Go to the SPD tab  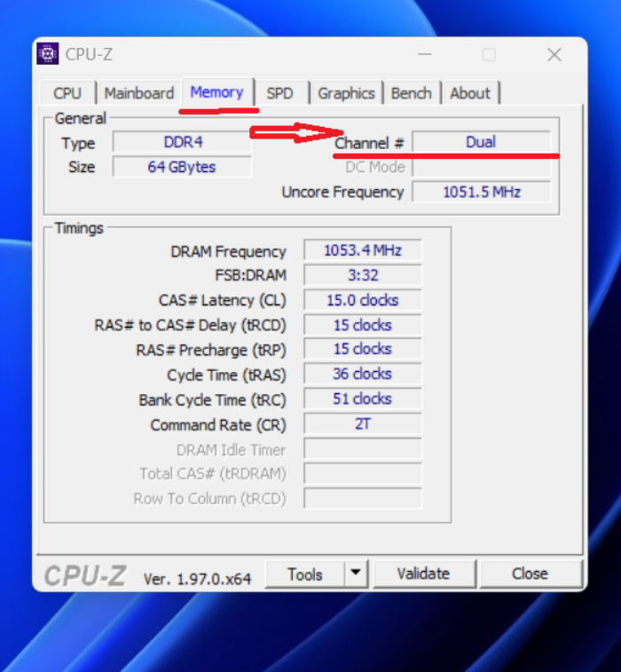(x=280, y=93)
